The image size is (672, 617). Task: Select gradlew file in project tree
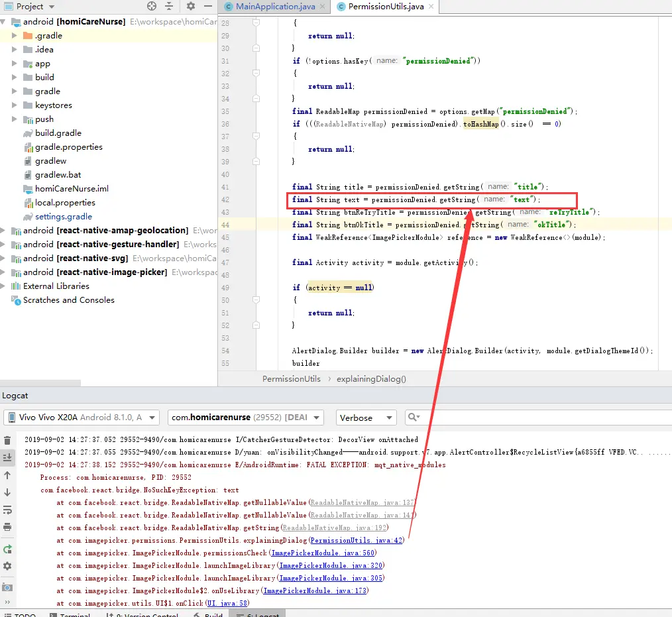(x=50, y=160)
